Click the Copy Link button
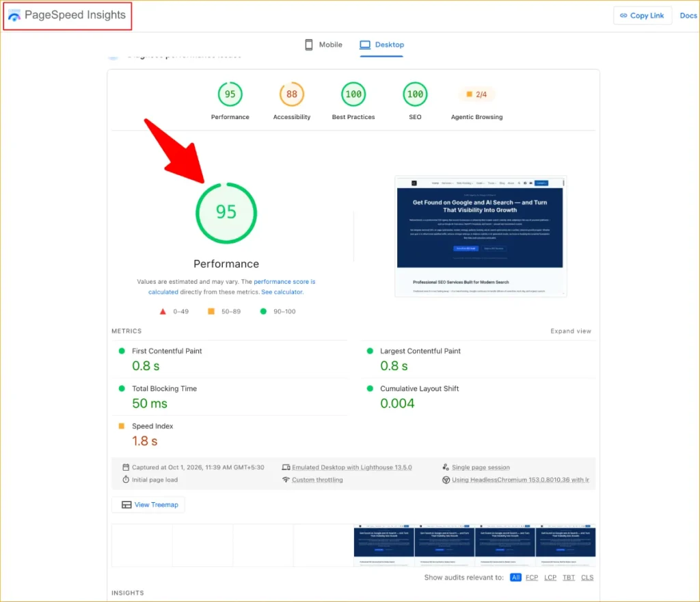The width and height of the screenshot is (700, 602). click(x=642, y=16)
